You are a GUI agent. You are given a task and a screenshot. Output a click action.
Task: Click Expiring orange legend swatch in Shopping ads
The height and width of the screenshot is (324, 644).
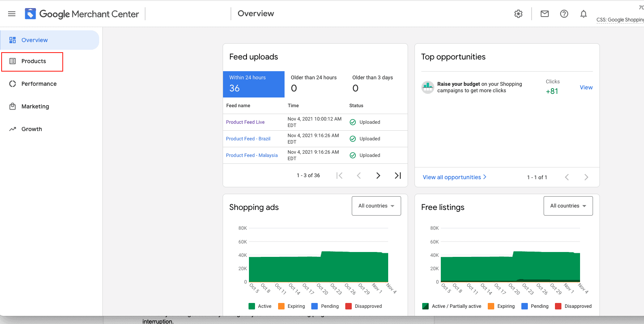point(281,306)
